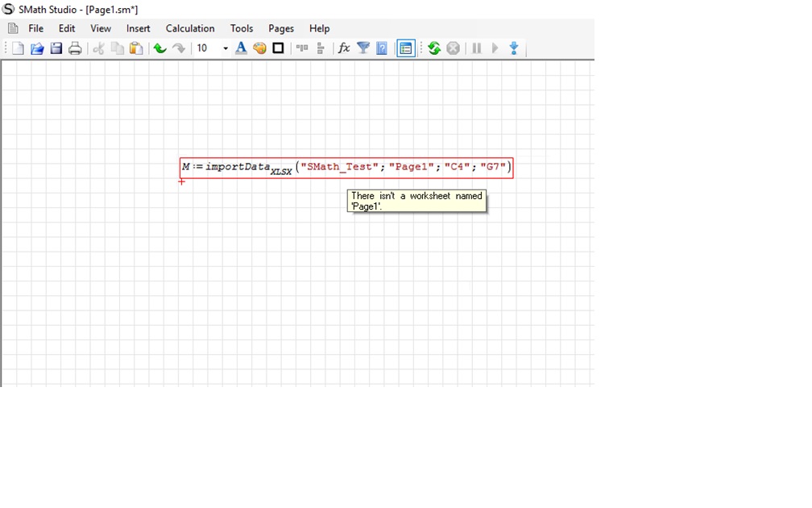Screen dimensions: 812x508
Task: Click the New document icon
Action: (x=18, y=48)
